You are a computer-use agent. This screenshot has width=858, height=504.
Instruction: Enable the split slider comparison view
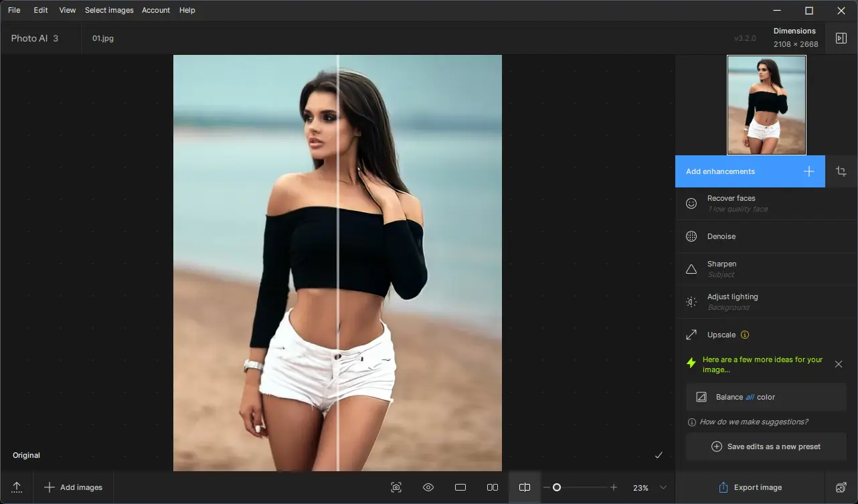point(525,487)
